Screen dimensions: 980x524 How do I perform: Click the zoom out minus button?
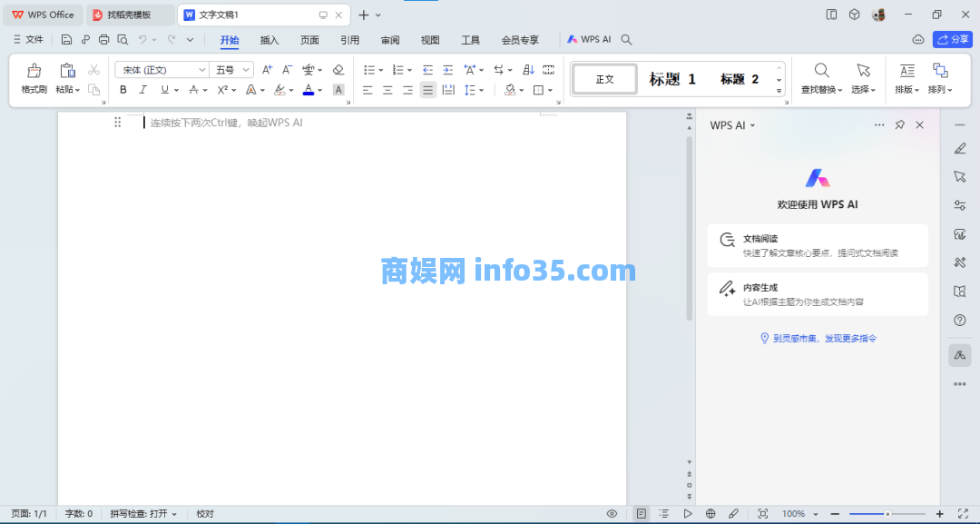coord(835,513)
